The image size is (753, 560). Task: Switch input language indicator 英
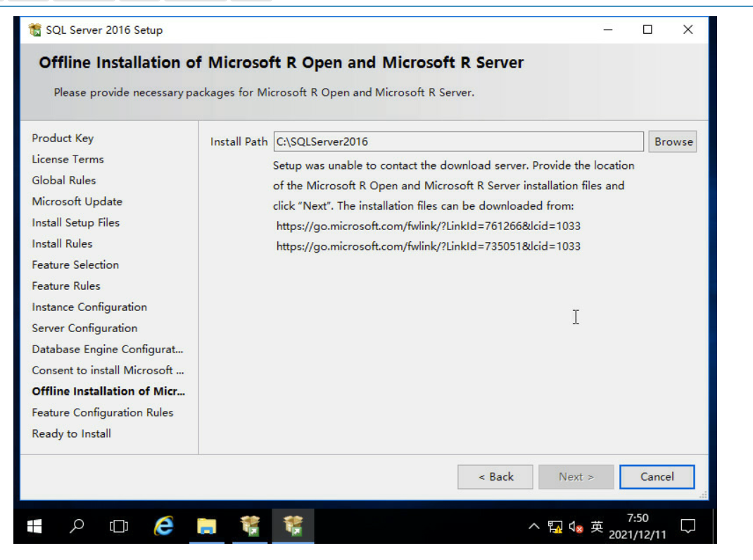[597, 527]
